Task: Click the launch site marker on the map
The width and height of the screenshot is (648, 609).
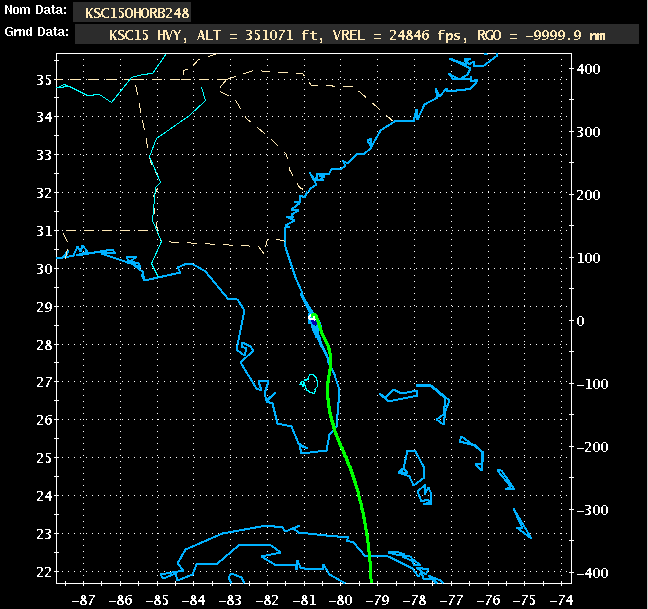Action: pyautogui.click(x=313, y=319)
